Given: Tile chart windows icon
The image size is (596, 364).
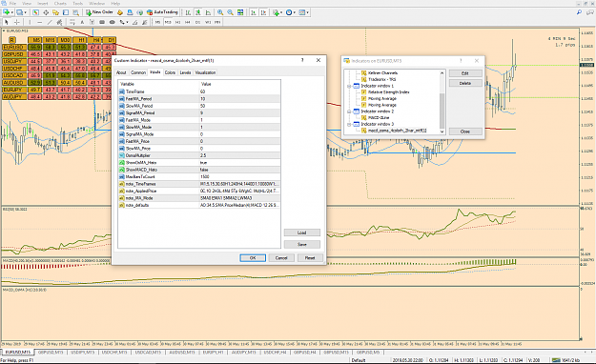Looking at the screenshot, I should point(240,12).
